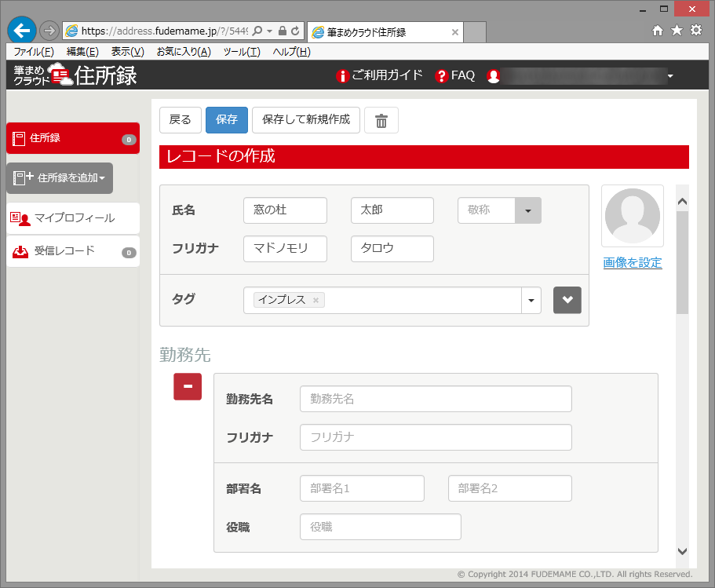
Task: Click the form scrollbar down arrow
Action: (x=682, y=551)
